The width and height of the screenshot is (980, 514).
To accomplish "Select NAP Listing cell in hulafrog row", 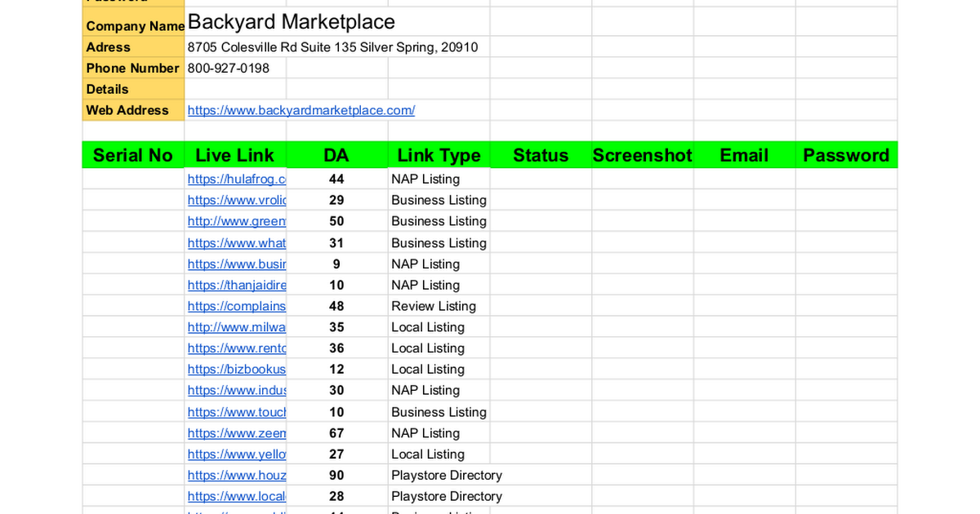I will pyautogui.click(x=439, y=179).
